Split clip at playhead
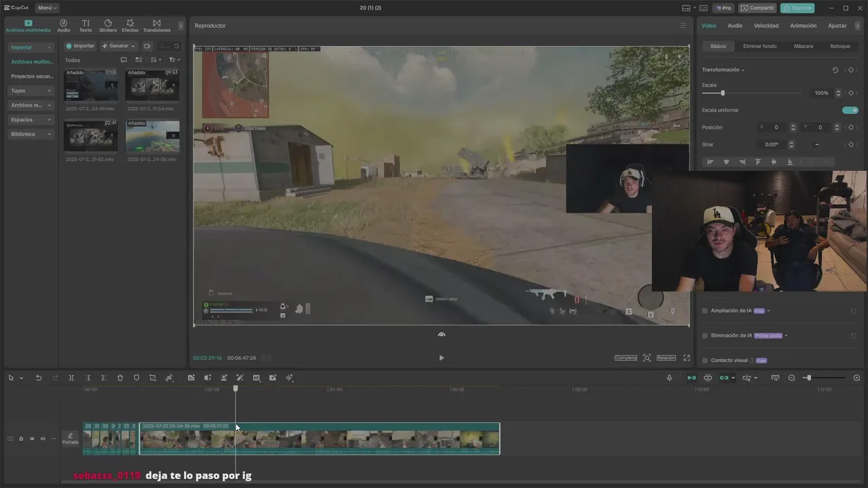 pyautogui.click(x=71, y=378)
